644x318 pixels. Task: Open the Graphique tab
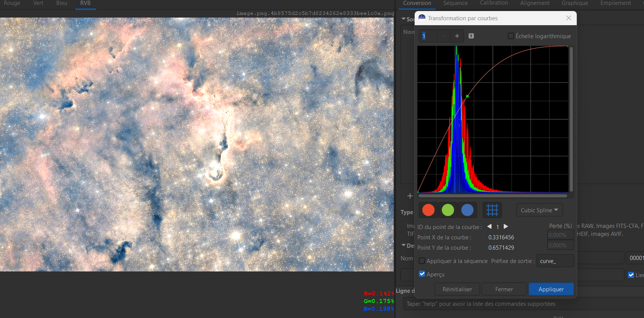(x=575, y=3)
